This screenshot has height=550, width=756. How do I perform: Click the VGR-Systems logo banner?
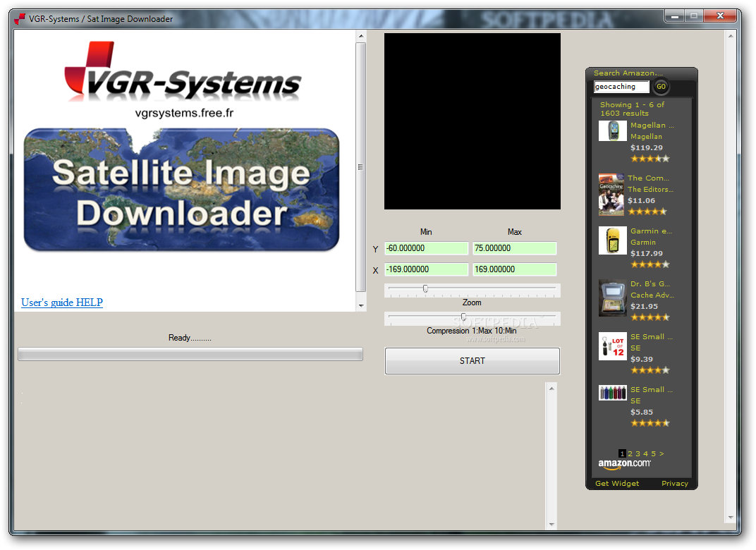pyautogui.click(x=183, y=71)
